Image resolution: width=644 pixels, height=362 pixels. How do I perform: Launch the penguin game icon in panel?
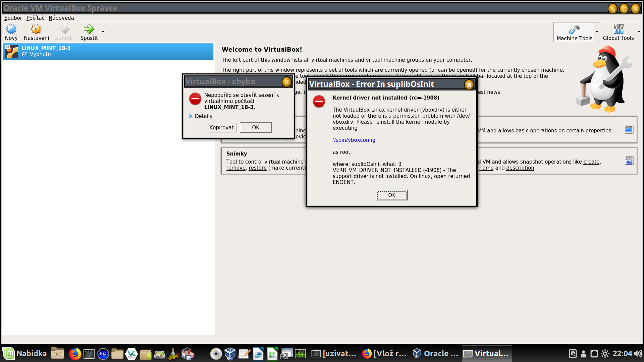(173, 354)
